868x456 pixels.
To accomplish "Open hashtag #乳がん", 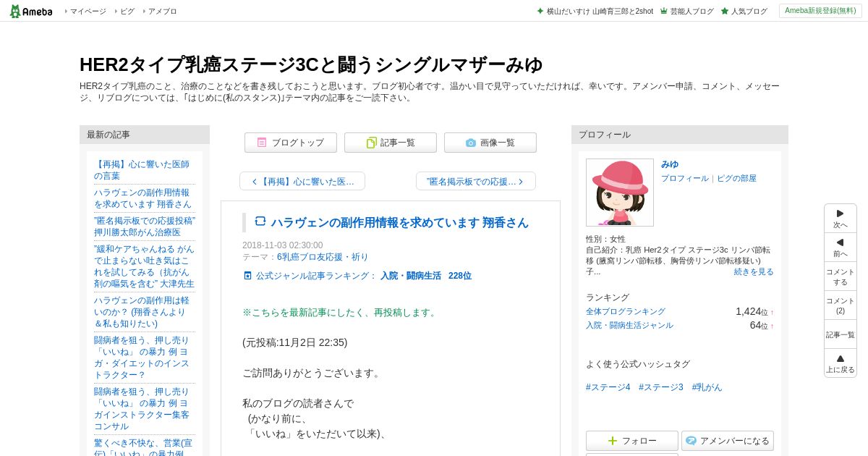I will point(707,387).
